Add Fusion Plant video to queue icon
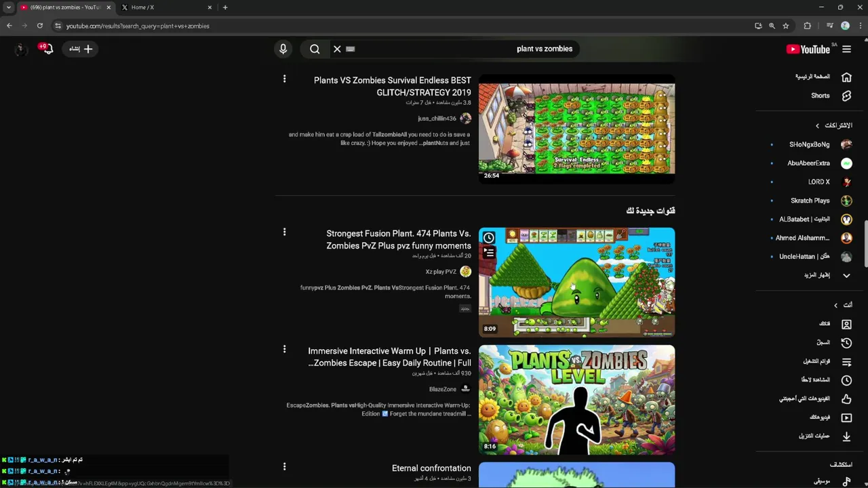This screenshot has height=488, width=868. (488, 253)
